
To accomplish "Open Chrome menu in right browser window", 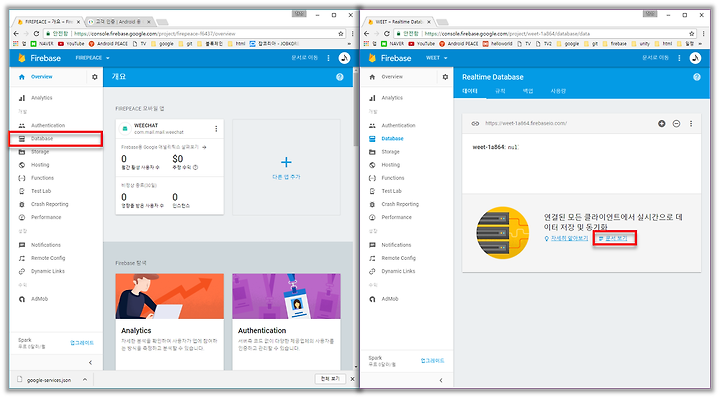I will point(703,34).
